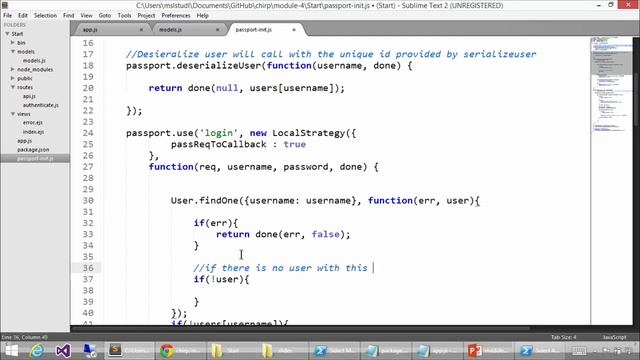The width and height of the screenshot is (640, 360).
Task: Click the on-screen keyboard tray icon
Action: click(x=579, y=351)
